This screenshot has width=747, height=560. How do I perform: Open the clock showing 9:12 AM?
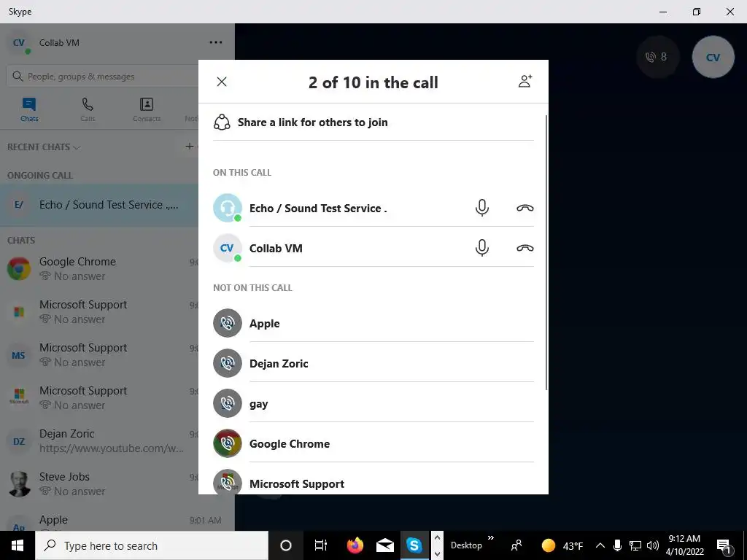[x=684, y=545]
